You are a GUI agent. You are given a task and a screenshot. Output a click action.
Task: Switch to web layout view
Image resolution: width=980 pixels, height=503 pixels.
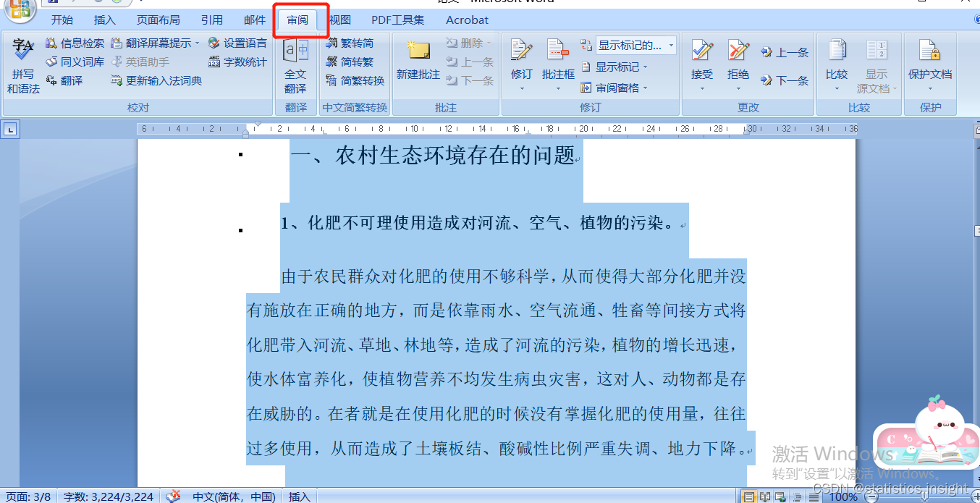(780, 497)
